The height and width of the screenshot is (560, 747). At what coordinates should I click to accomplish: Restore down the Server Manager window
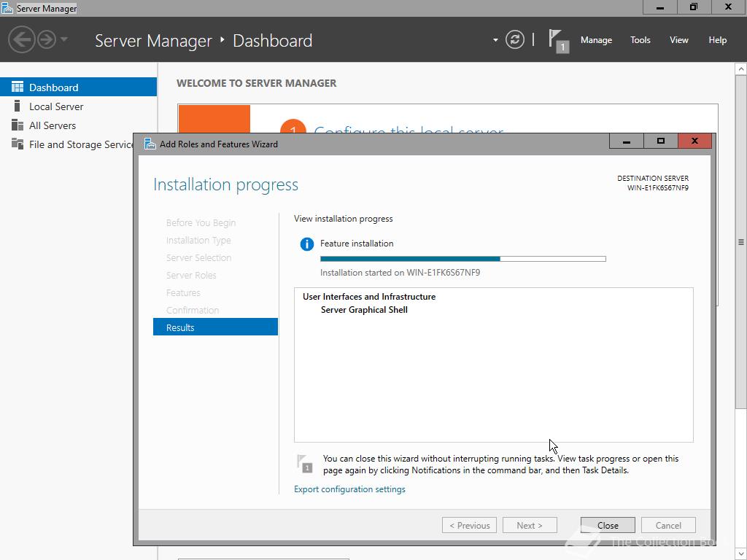click(x=694, y=7)
